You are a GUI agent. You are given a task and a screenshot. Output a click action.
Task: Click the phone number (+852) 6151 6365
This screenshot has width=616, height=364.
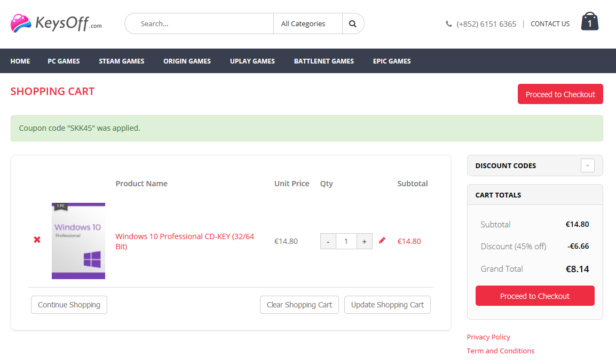(486, 24)
